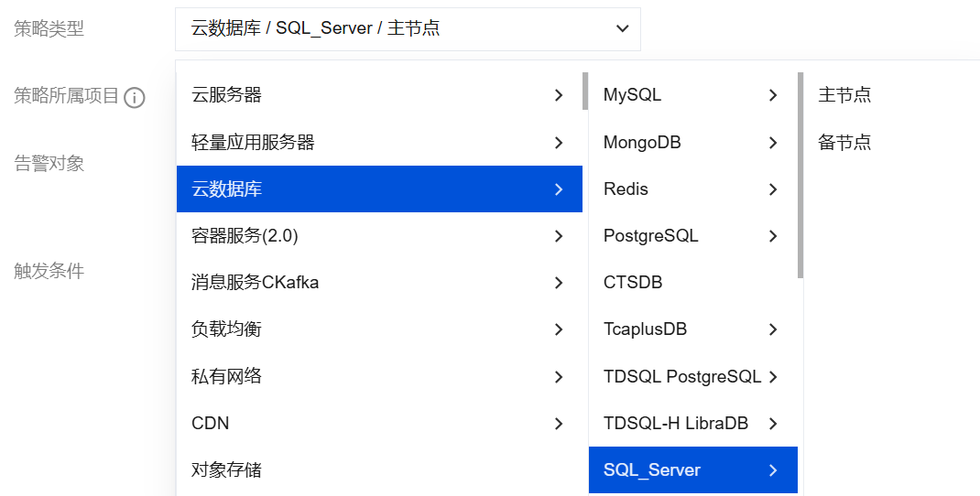
Task: Choose TcaplusDB database type
Action: point(693,329)
